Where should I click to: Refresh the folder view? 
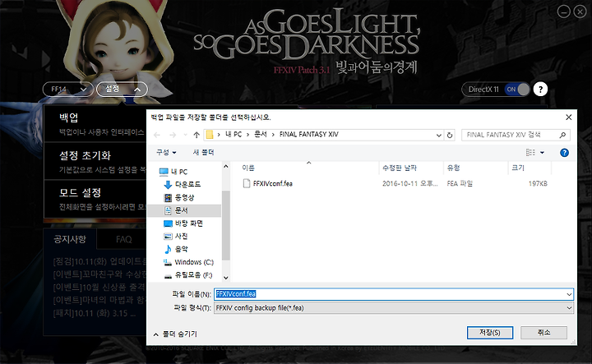[450, 135]
